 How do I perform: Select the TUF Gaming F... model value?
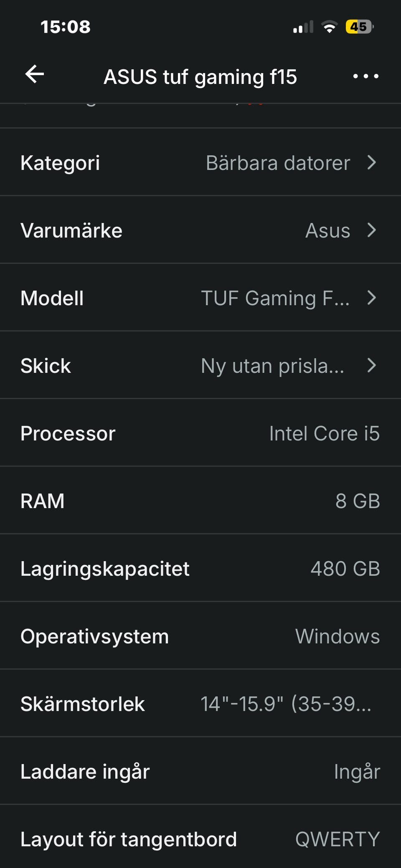(275, 298)
